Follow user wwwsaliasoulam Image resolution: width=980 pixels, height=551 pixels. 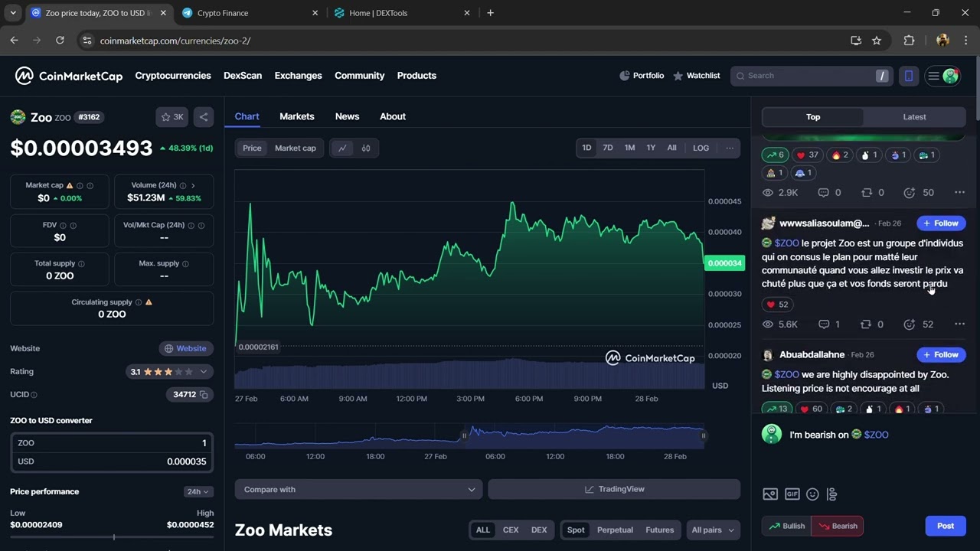[x=941, y=223]
